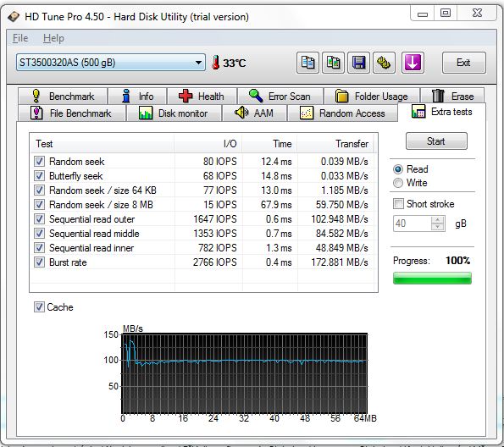Open the File menu
The width and height of the screenshot is (504, 447).
tap(20, 38)
